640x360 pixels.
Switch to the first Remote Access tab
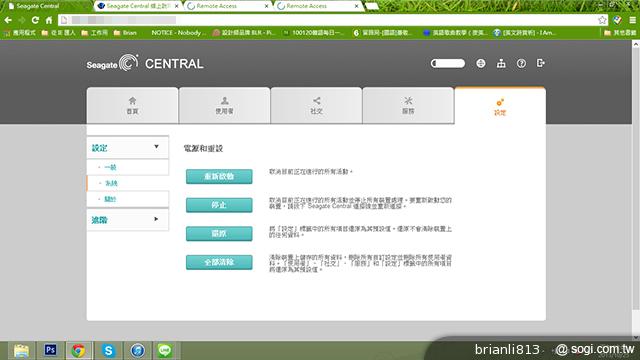[227, 6]
